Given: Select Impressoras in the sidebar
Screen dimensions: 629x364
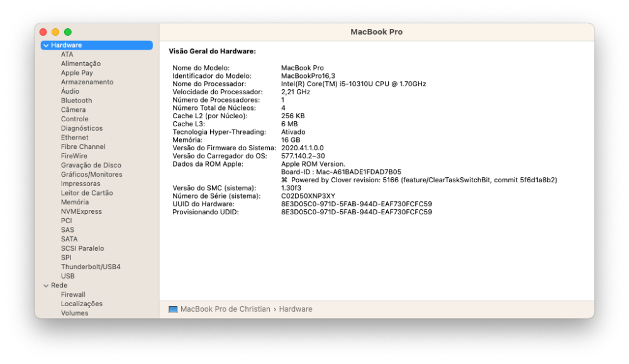Looking at the screenshot, I should coord(81,184).
